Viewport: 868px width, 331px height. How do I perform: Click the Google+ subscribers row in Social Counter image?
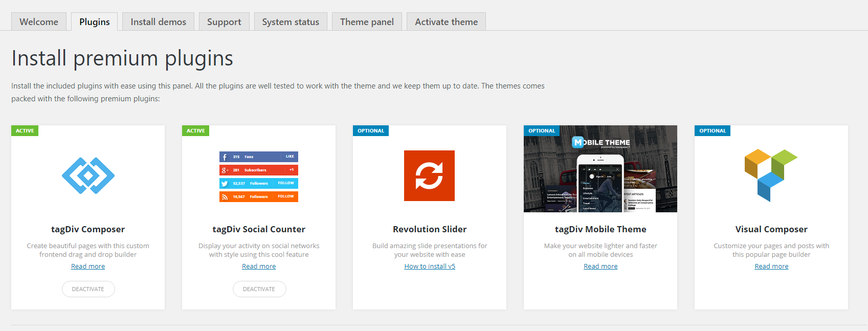click(x=259, y=170)
